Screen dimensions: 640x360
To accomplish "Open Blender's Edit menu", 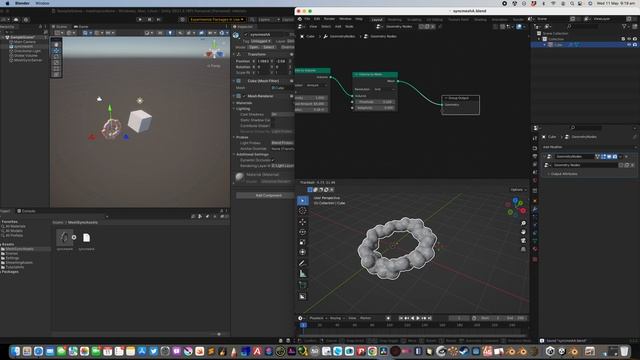I will [x=317, y=19].
